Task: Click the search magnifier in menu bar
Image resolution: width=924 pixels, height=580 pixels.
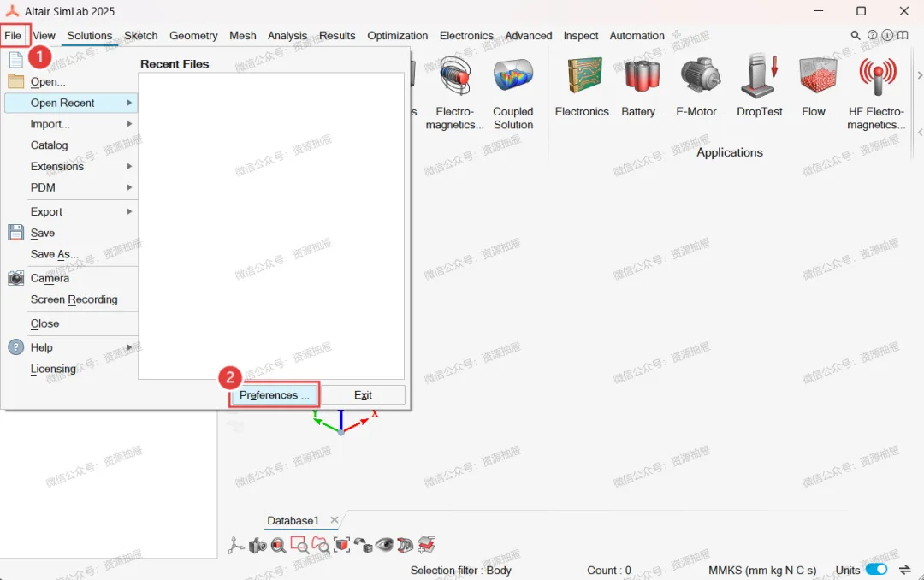Action: pos(856,35)
